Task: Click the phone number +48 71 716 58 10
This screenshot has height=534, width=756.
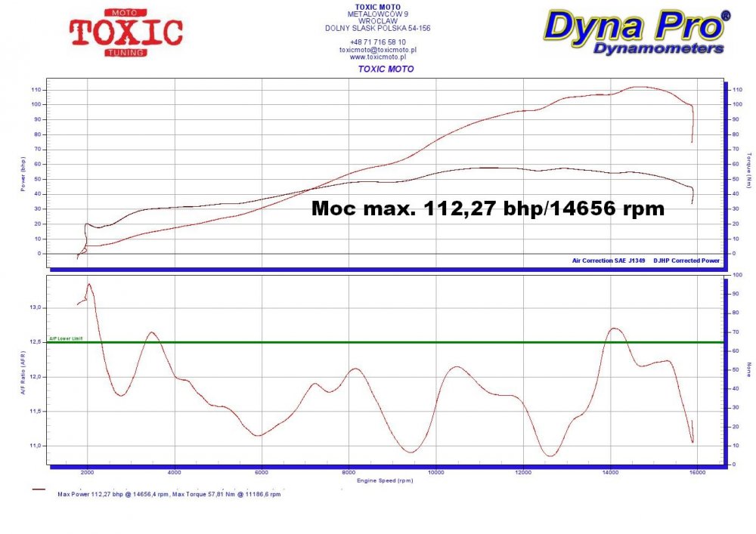Action: [x=377, y=42]
